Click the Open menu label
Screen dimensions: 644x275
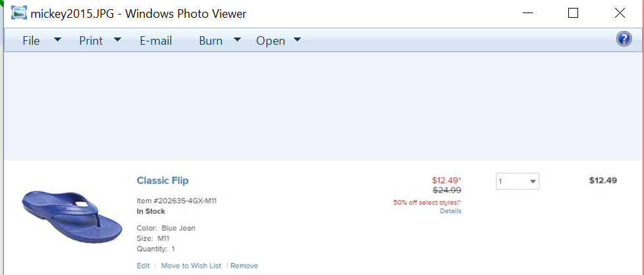[x=271, y=41]
